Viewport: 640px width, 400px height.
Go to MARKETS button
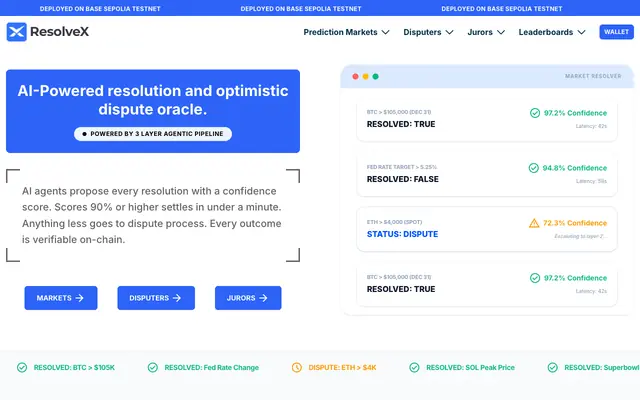coord(61,298)
